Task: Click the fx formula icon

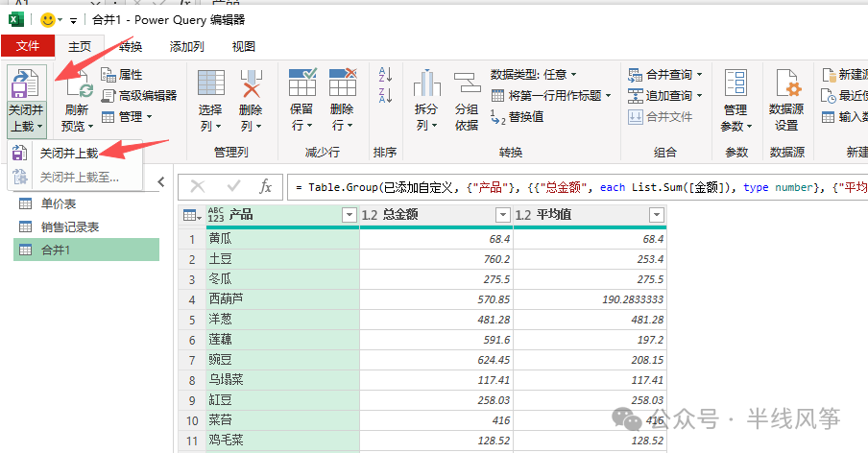Action: pyautogui.click(x=266, y=186)
